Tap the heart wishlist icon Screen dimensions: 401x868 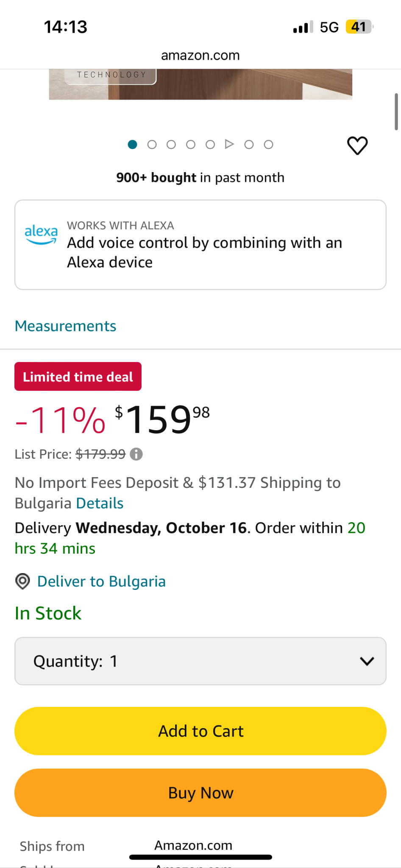point(357,145)
